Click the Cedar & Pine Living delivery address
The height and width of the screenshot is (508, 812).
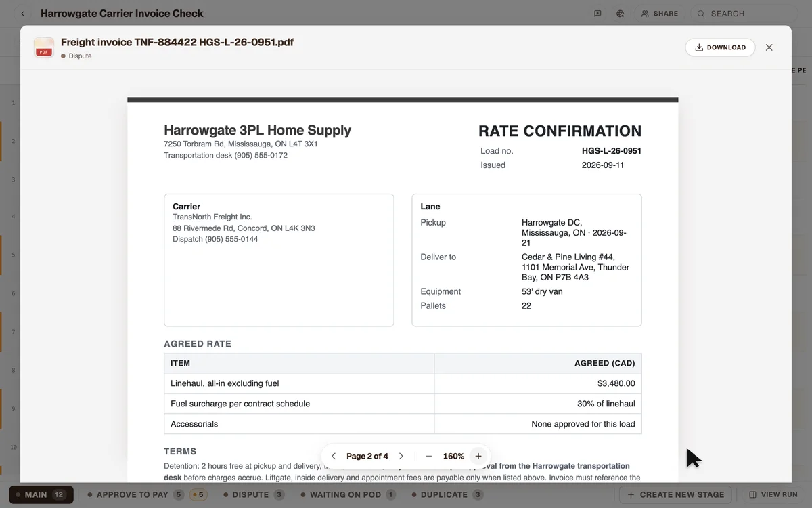pos(576,268)
